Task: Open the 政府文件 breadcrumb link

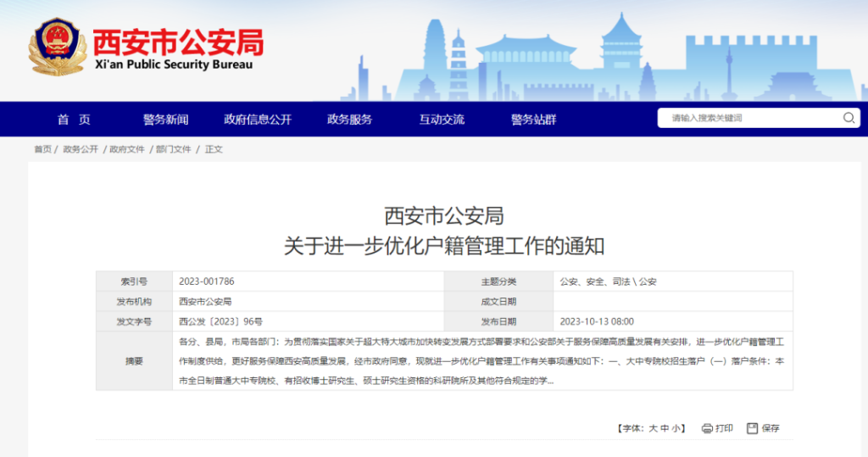Action: pos(127,149)
